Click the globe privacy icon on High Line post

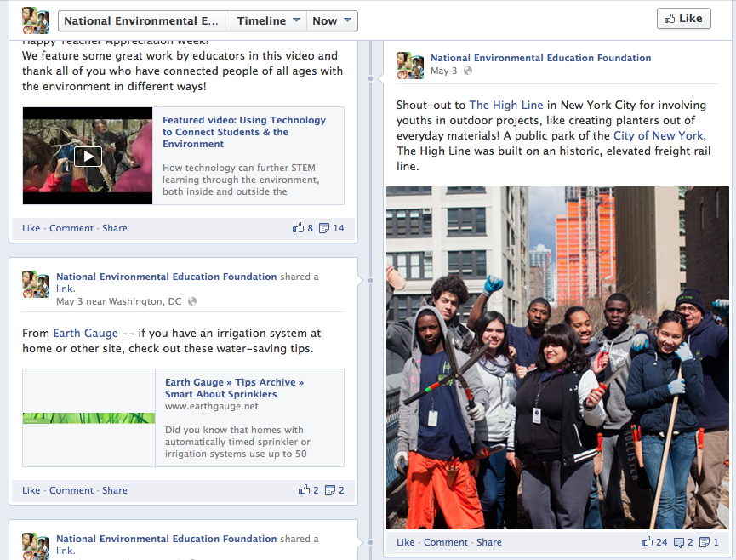(468, 71)
